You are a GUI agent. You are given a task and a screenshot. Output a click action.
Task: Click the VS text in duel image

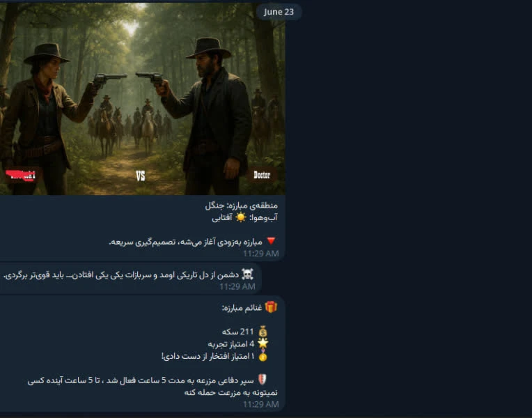[x=141, y=176]
